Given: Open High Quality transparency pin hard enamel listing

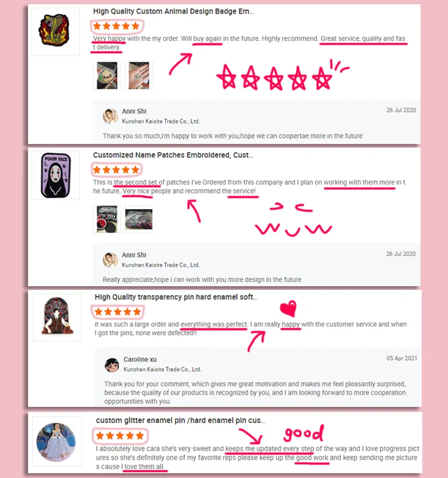Looking at the screenshot, I should point(176,297).
